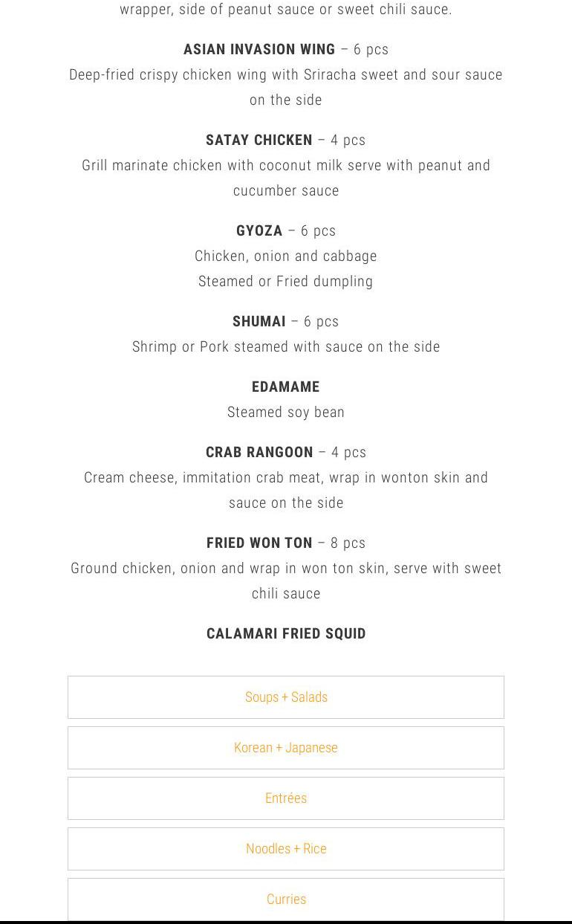Image resolution: width=572 pixels, height=924 pixels.
Task: Click the Shrimp or Pork steamed description
Action: (x=286, y=347)
